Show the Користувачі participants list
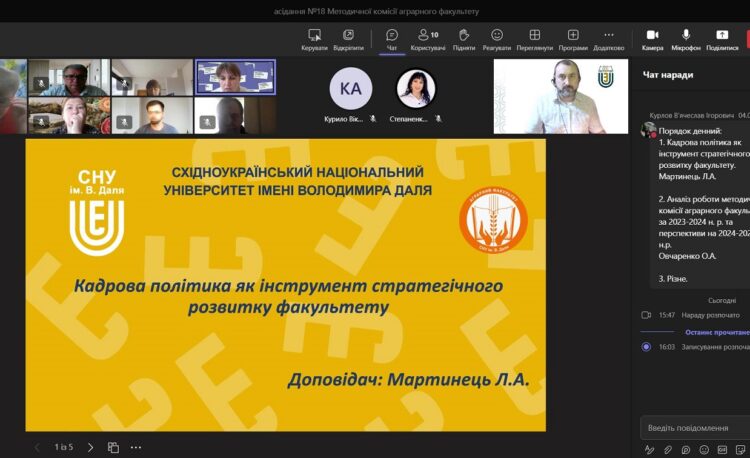Screen dimensions: 750x458 428,39
